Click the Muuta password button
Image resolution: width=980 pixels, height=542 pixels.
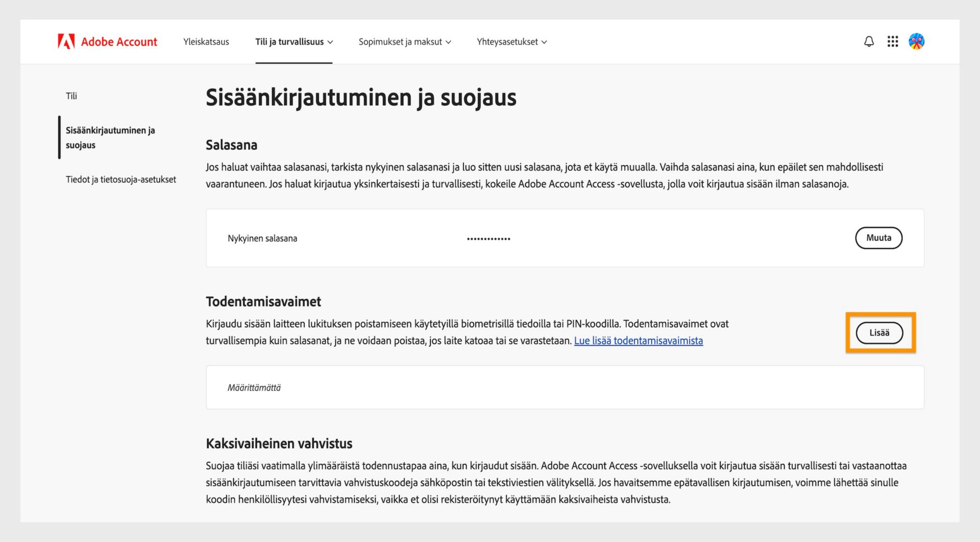coord(878,238)
